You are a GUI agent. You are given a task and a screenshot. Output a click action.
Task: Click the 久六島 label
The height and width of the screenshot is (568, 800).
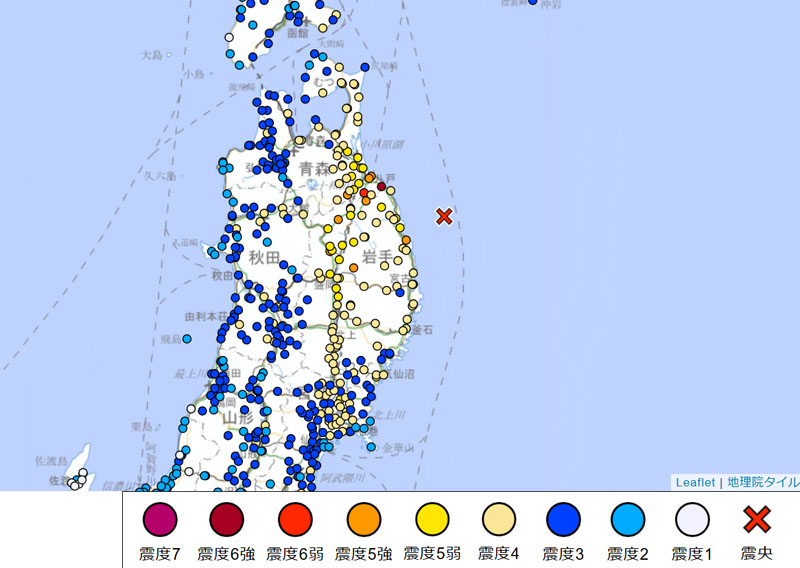(x=160, y=176)
